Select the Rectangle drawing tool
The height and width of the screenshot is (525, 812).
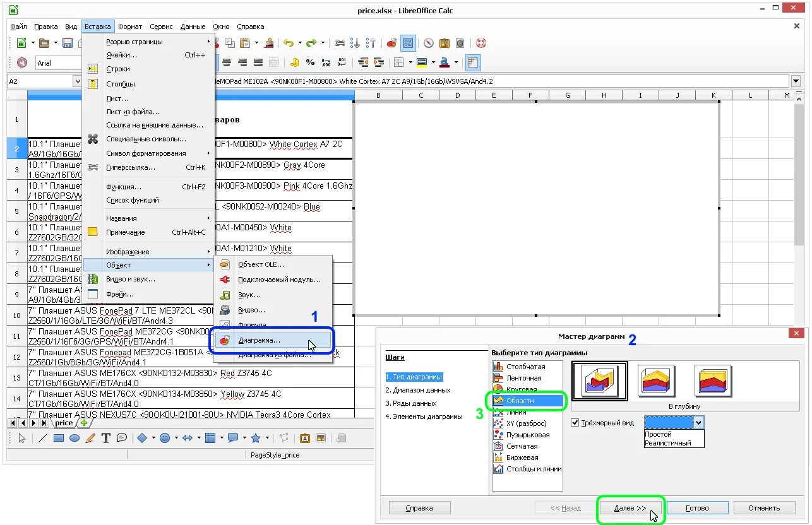pyautogui.click(x=59, y=438)
